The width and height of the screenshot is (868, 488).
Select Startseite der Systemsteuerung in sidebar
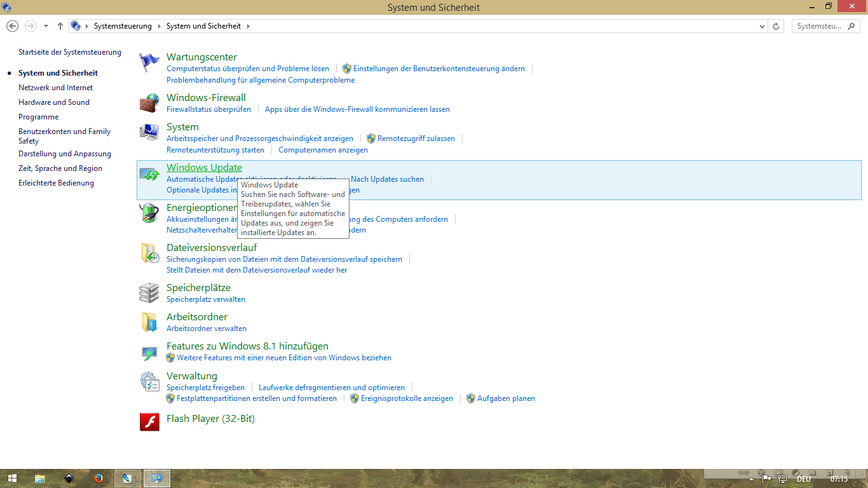(x=70, y=52)
